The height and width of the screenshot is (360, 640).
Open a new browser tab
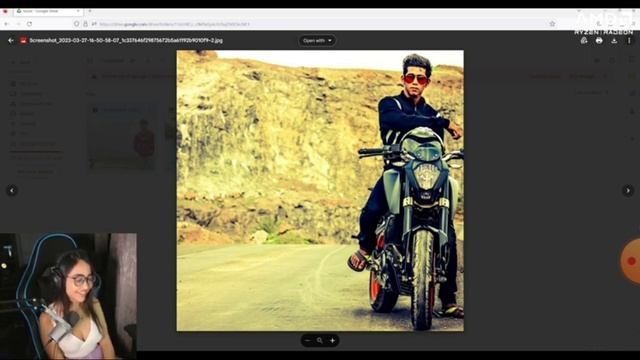click(x=89, y=11)
